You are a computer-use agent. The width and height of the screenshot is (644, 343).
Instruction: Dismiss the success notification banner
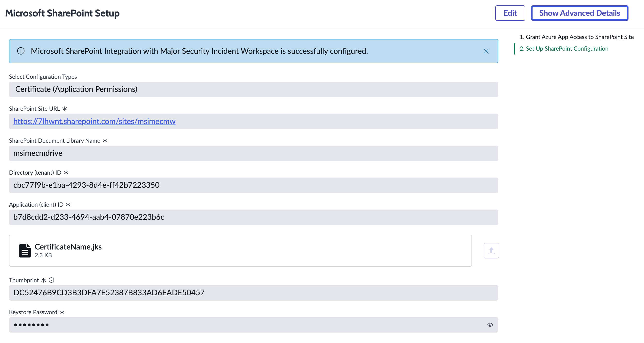[x=486, y=51]
